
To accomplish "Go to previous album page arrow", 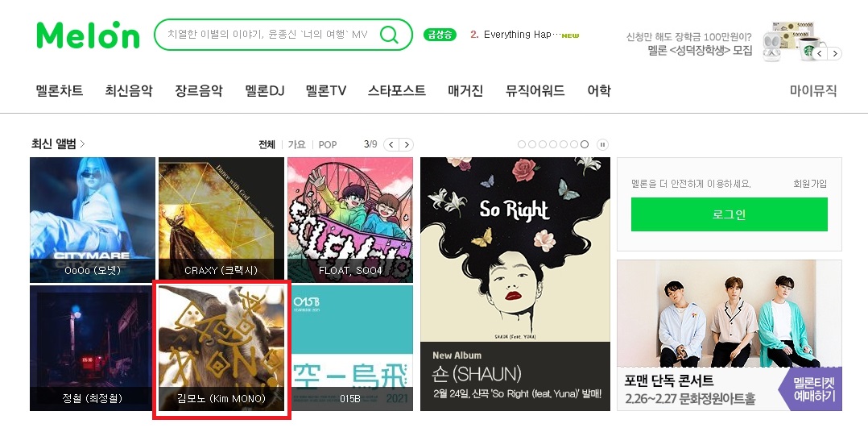I will 391,145.
